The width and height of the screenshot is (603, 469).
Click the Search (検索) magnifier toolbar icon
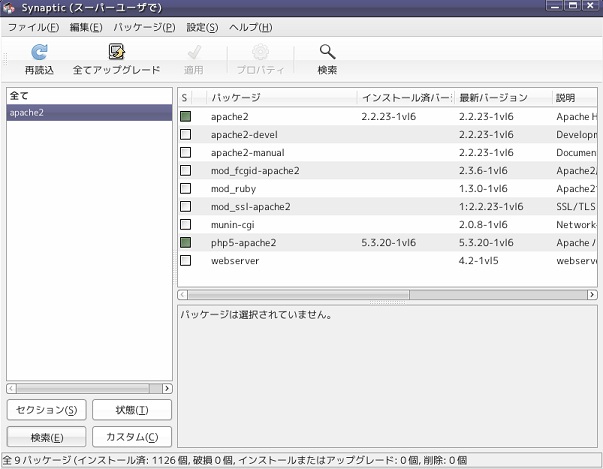pyautogui.click(x=327, y=52)
